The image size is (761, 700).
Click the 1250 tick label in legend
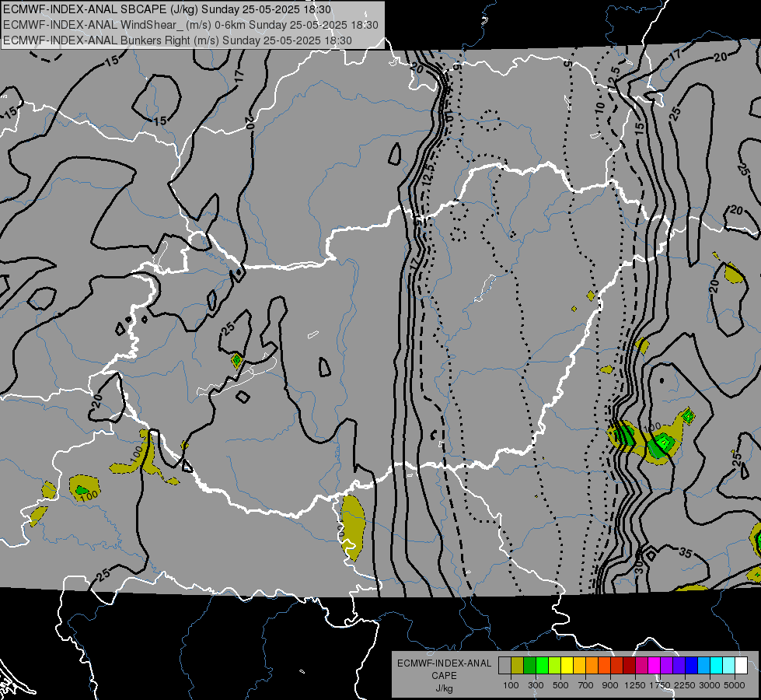coord(635,685)
